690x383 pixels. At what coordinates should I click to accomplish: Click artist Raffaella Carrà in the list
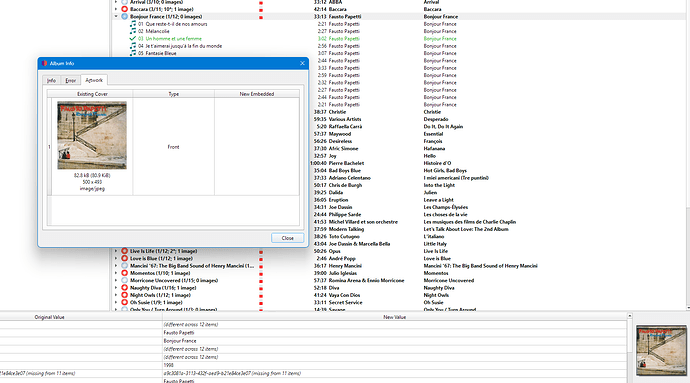point(345,127)
